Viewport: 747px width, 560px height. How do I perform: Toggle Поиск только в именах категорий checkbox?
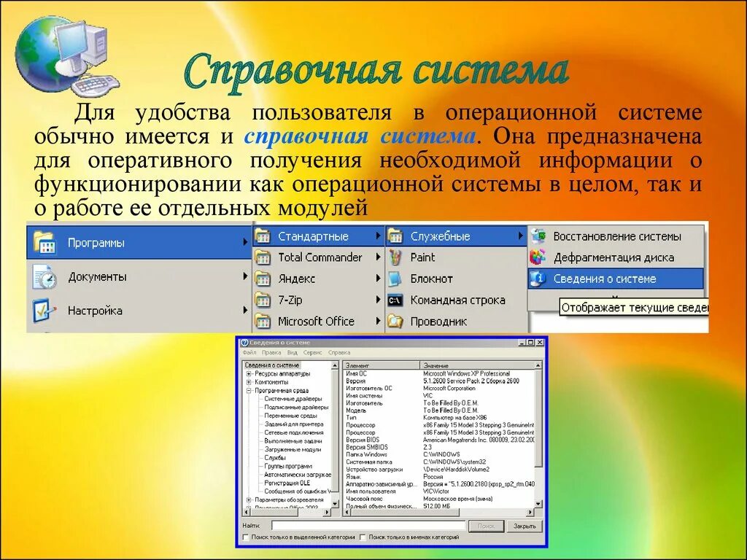(x=363, y=537)
